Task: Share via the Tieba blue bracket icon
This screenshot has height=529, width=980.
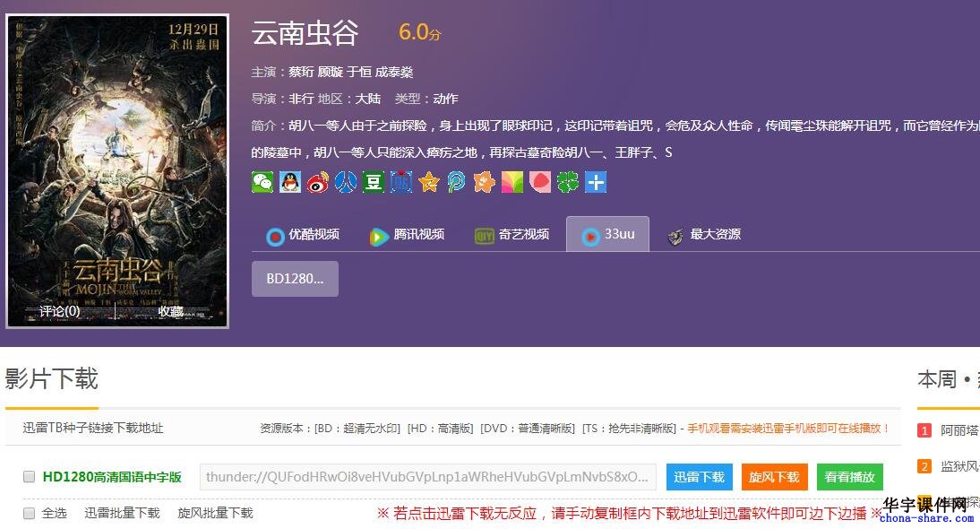Action: (401, 182)
